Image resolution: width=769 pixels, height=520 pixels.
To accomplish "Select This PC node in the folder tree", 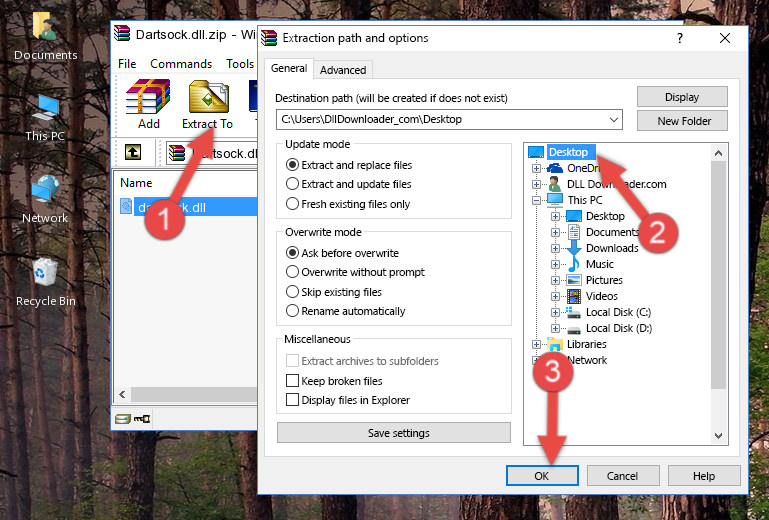I will 585,200.
